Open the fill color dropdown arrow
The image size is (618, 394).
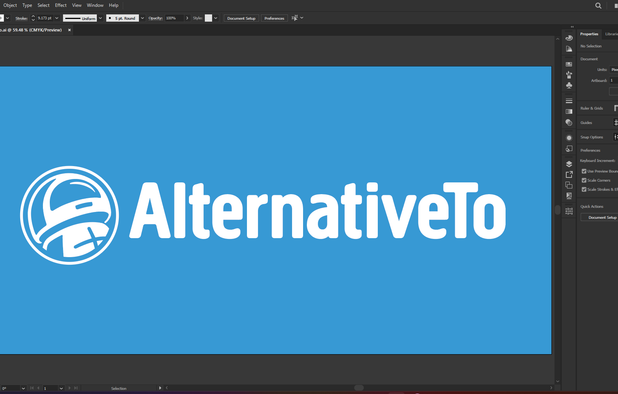[x=7, y=18]
